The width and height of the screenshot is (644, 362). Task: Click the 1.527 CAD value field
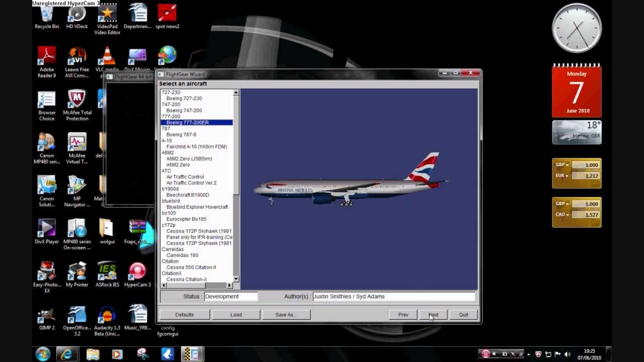point(586,215)
